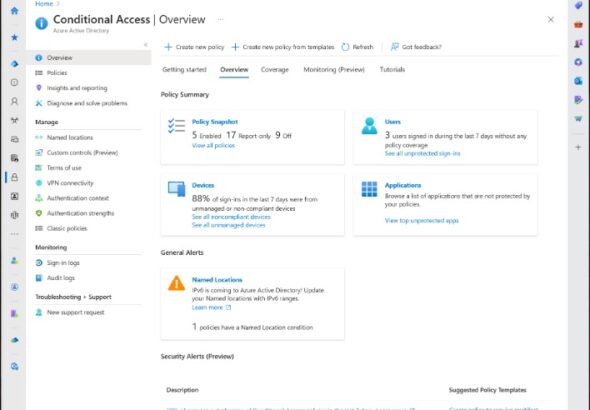Click the blue info icon beside page title

(41, 23)
